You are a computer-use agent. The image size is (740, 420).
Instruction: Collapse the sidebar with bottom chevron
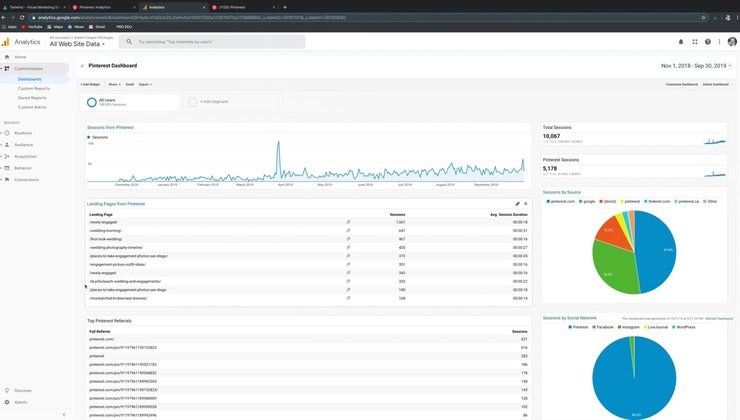click(x=64, y=414)
